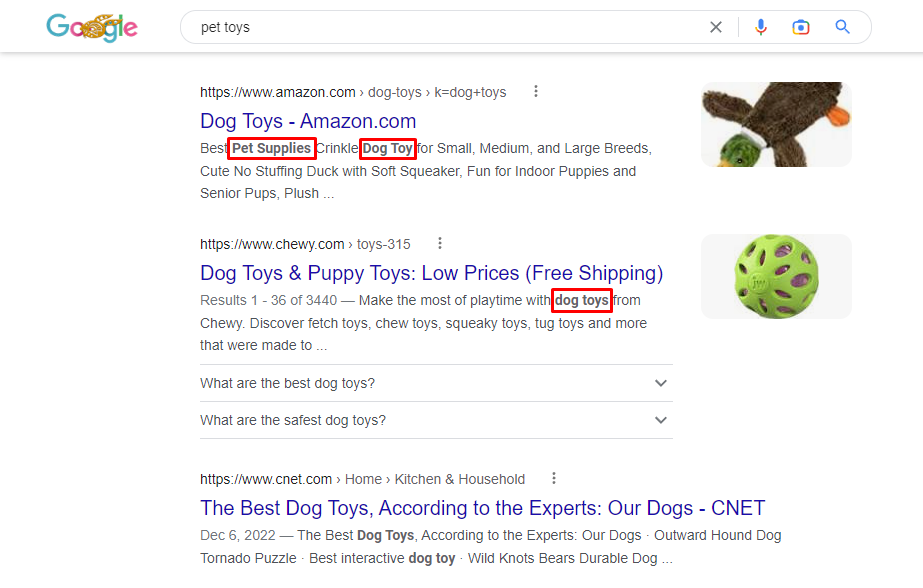Click the highlighted 'dog toys' text in Chewy snippet
The height and width of the screenshot is (588, 923).
pos(581,300)
